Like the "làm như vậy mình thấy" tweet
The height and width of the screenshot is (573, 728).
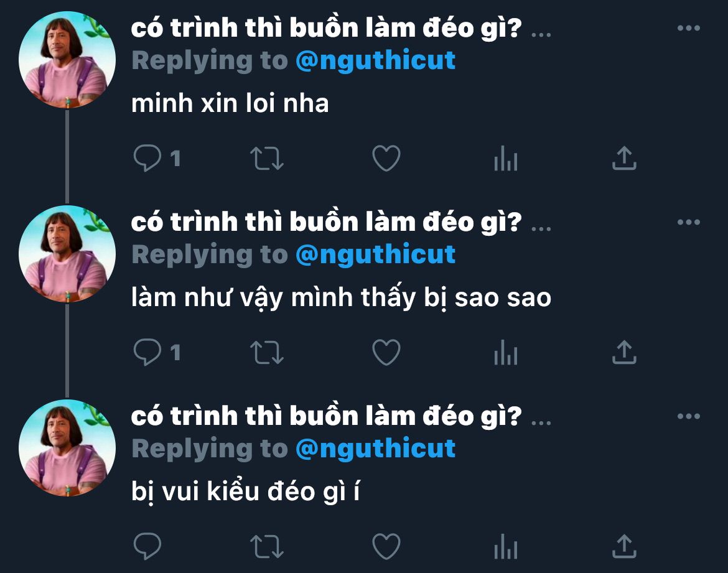point(386,352)
